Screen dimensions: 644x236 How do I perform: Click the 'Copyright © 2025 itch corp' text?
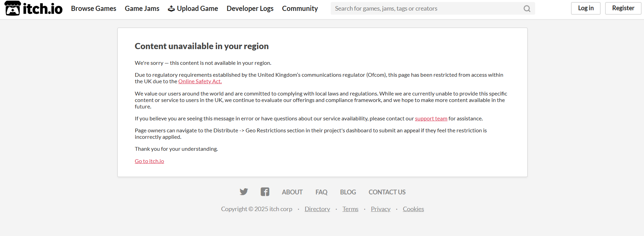(257, 209)
